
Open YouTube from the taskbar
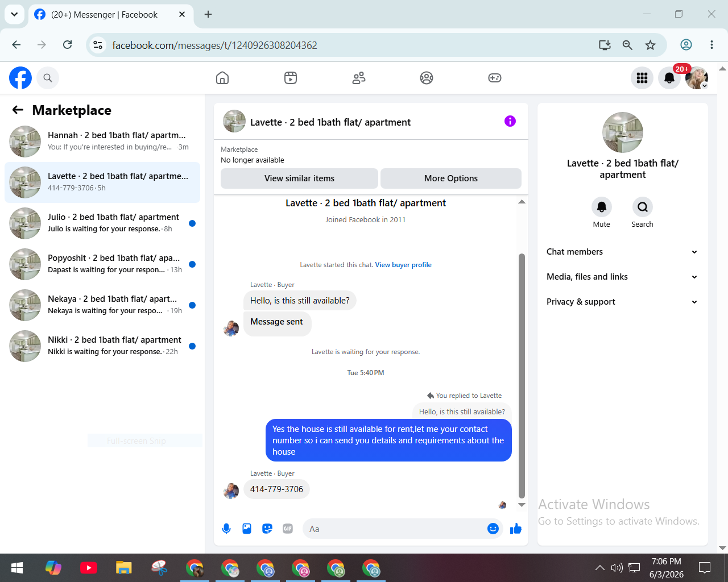click(89, 568)
